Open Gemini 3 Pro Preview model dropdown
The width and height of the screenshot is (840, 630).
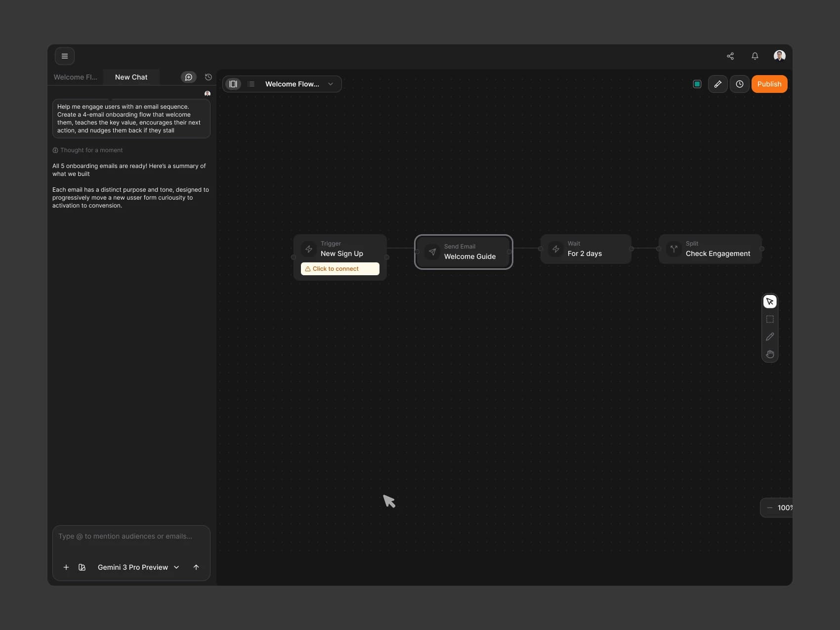click(x=138, y=567)
